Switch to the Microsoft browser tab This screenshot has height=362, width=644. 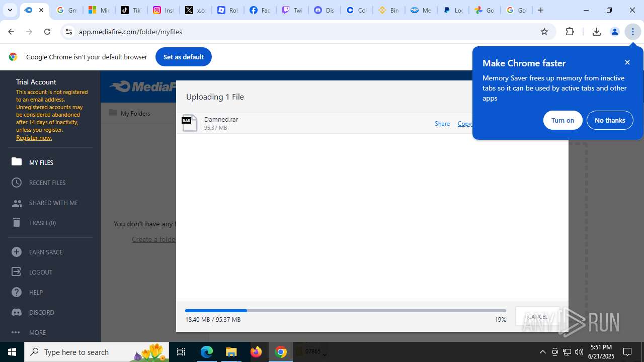99,10
